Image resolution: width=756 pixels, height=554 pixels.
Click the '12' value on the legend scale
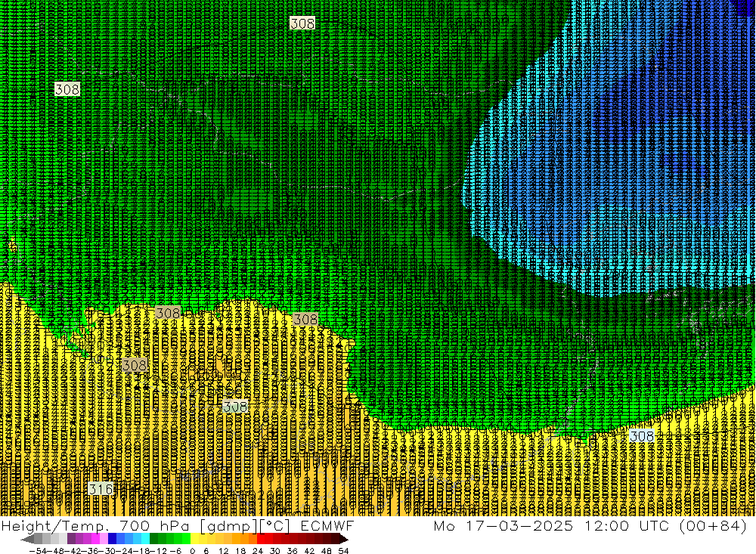[223, 551]
